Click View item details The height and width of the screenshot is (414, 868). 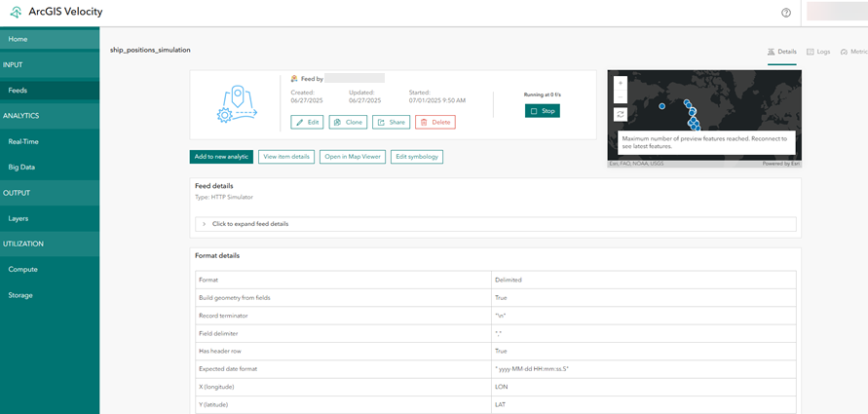[286, 157]
